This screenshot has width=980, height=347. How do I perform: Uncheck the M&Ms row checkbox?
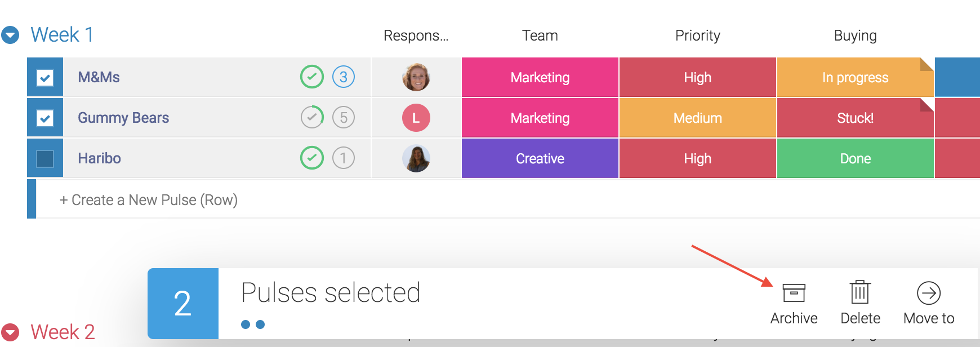(45, 77)
